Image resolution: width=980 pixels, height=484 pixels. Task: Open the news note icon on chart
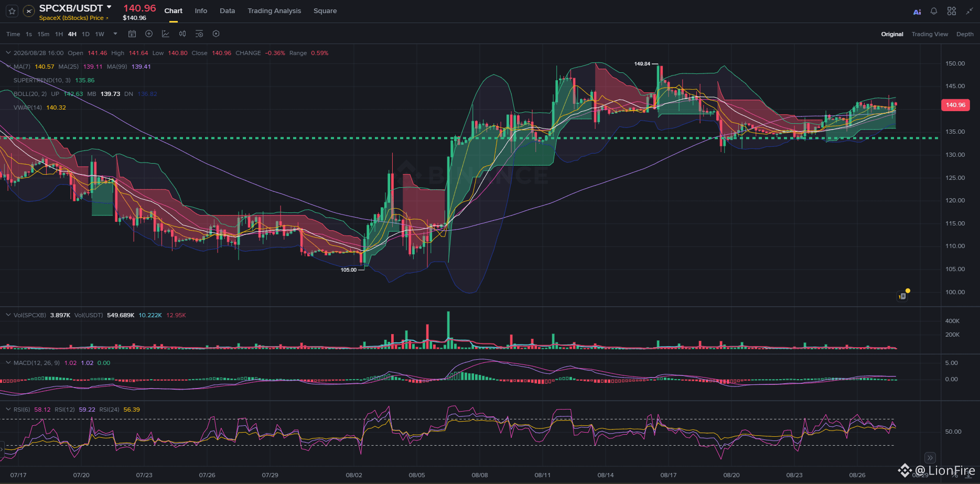pos(902,296)
